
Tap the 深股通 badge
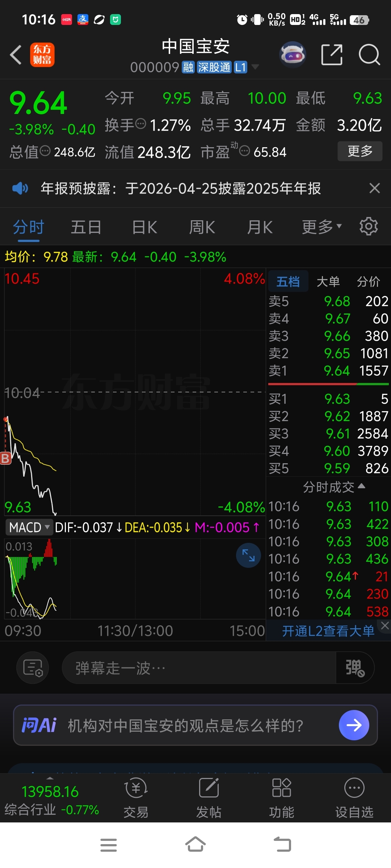click(x=214, y=67)
